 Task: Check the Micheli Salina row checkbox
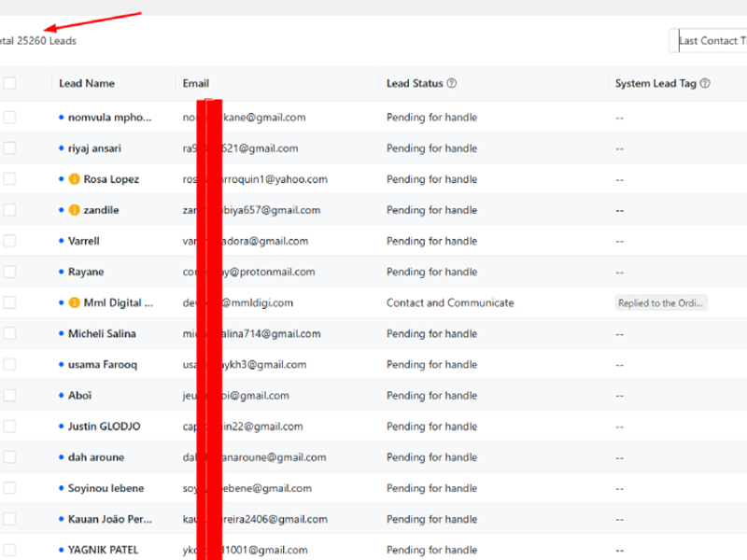point(9,333)
